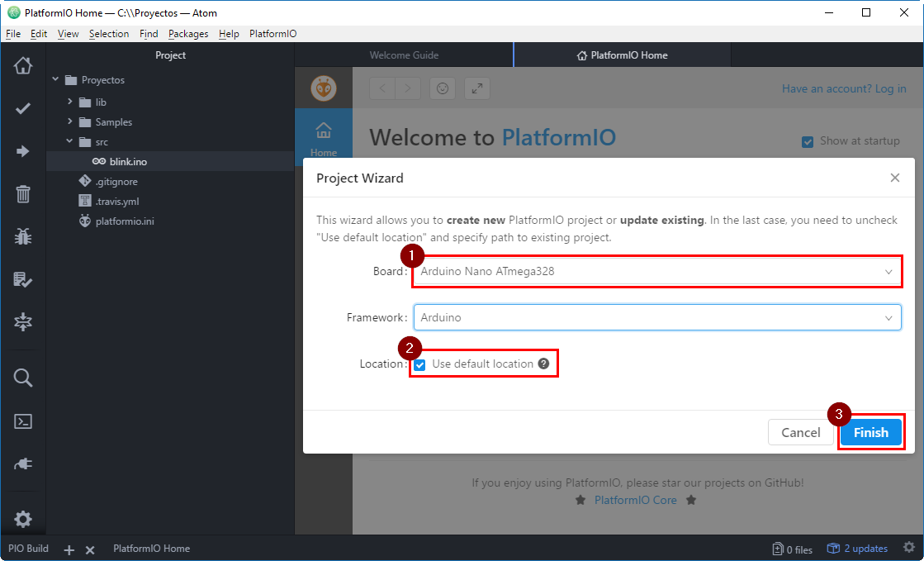Expand the Samples folder
Image resolution: width=924 pixels, height=561 pixels.
(69, 121)
